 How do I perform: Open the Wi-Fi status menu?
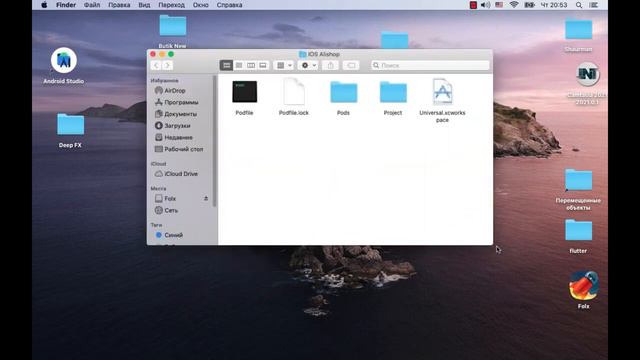coord(514,5)
